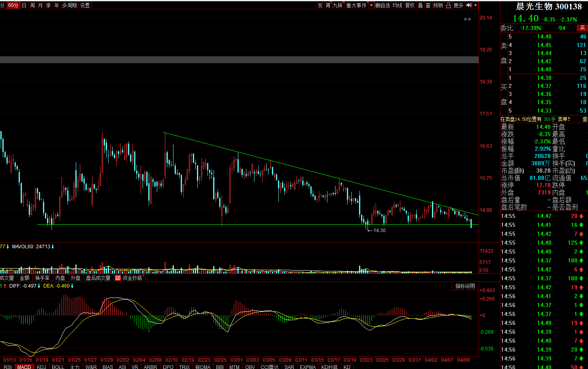Click the 指标说明 button
588x369 pixels.
[465, 286]
